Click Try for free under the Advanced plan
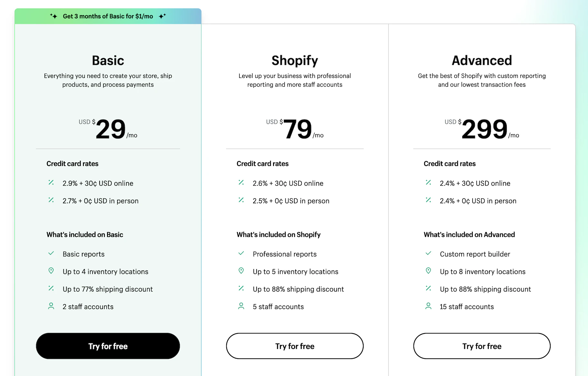 tap(482, 346)
